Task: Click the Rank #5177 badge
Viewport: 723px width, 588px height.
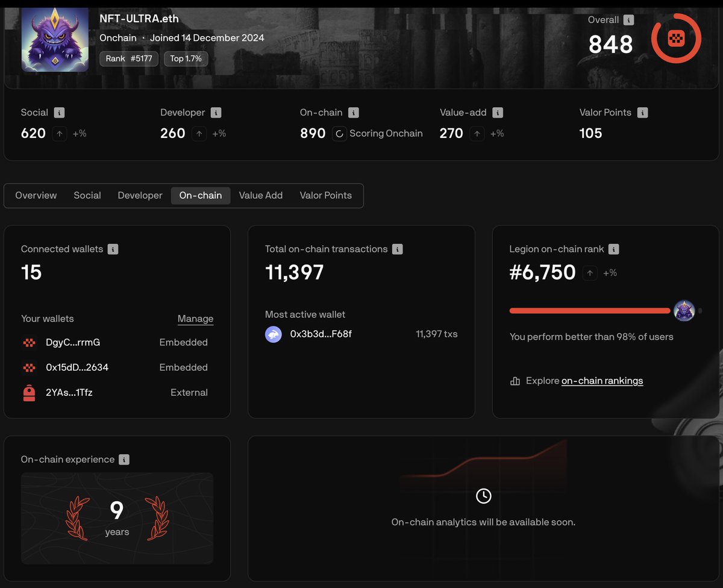Action: 130,58
